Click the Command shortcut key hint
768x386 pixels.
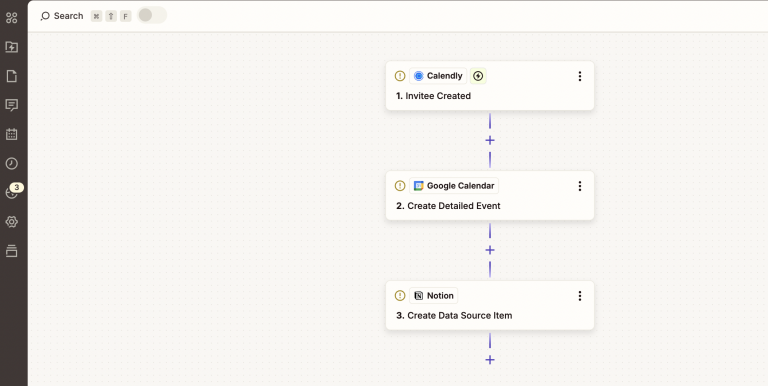pyautogui.click(x=96, y=16)
